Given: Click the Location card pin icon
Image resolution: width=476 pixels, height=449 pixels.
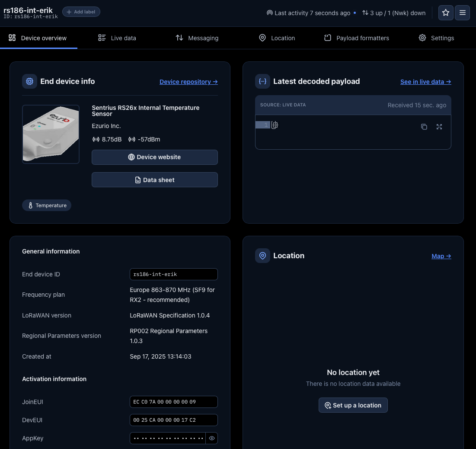Looking at the screenshot, I should (262, 256).
